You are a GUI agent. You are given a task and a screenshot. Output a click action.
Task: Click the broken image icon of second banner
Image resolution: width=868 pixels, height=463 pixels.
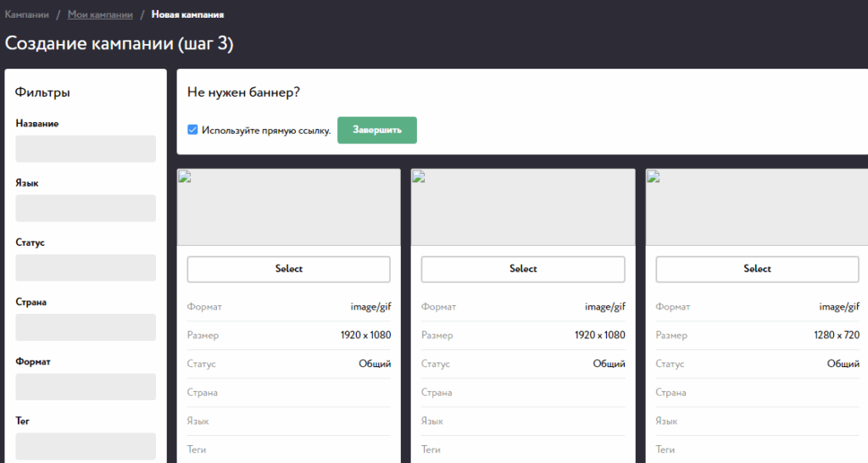tap(418, 176)
